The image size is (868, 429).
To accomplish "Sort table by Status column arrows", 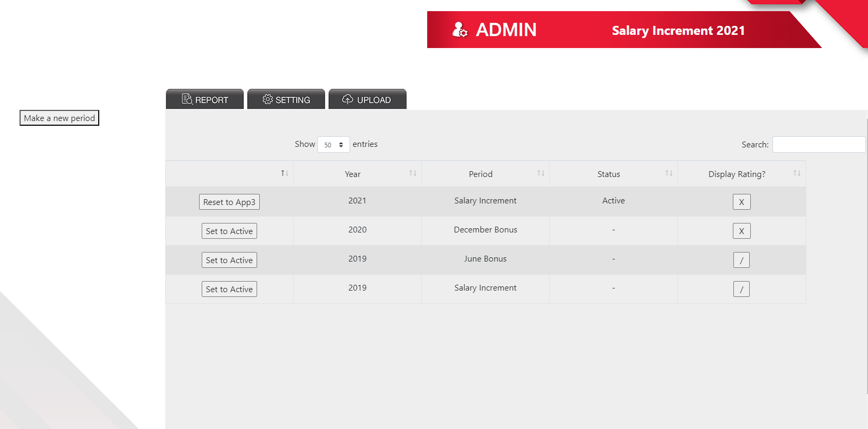I will pyautogui.click(x=669, y=173).
